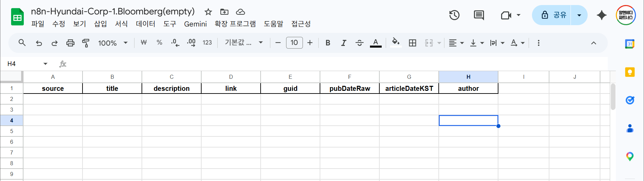Open the text wrapping dropdown
This screenshot has height=181, width=644.
(x=497, y=43)
